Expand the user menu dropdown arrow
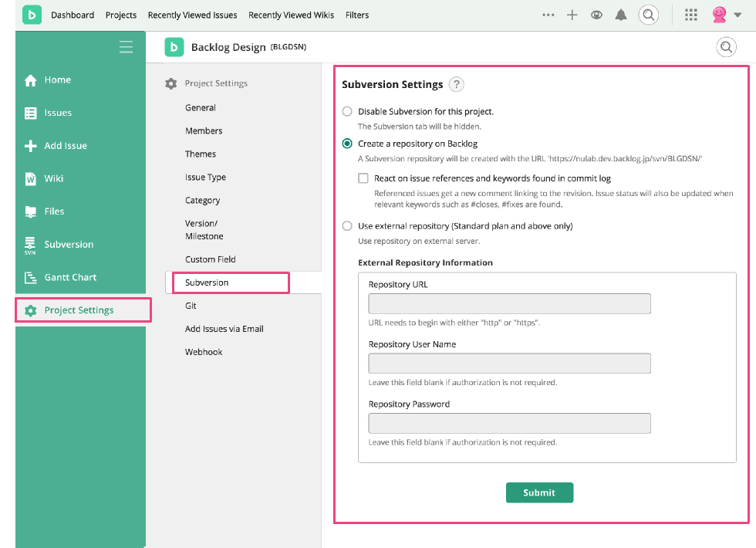Screen dimensions: 756x548 tap(737, 15)
